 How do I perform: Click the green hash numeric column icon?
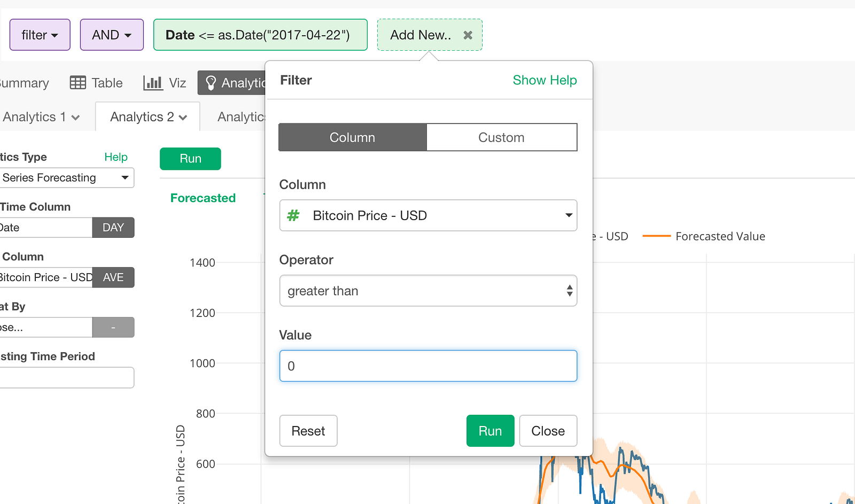[x=293, y=215]
